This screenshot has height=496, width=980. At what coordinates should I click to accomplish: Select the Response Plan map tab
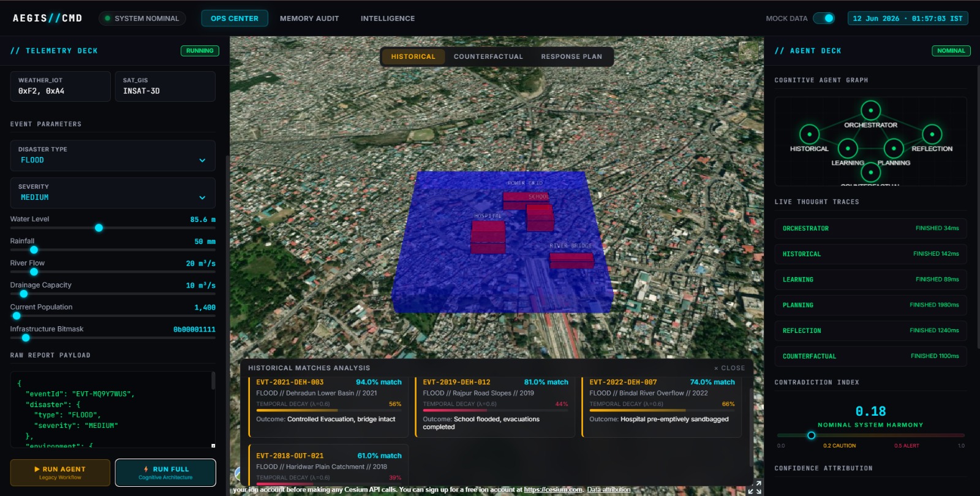571,56
